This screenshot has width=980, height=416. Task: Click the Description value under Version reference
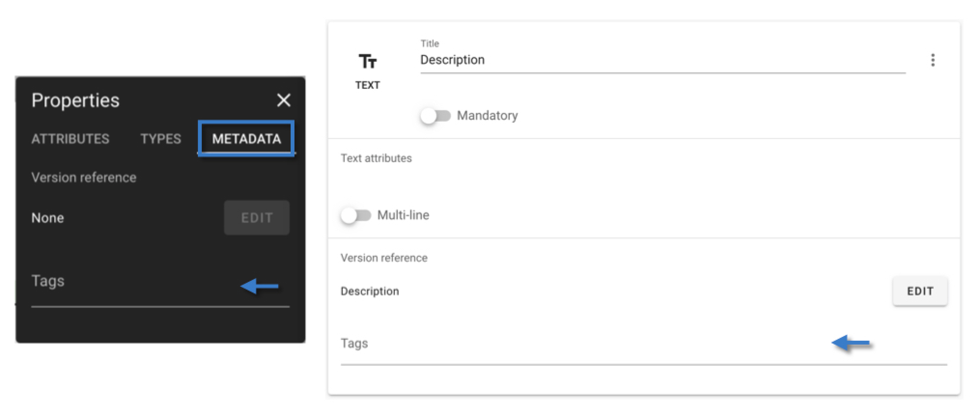[370, 291]
